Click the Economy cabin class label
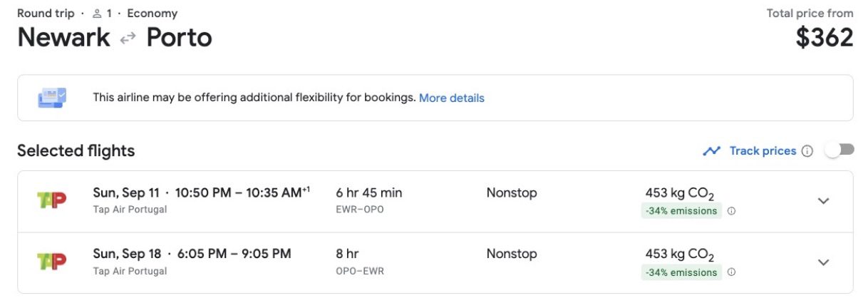 (153, 14)
